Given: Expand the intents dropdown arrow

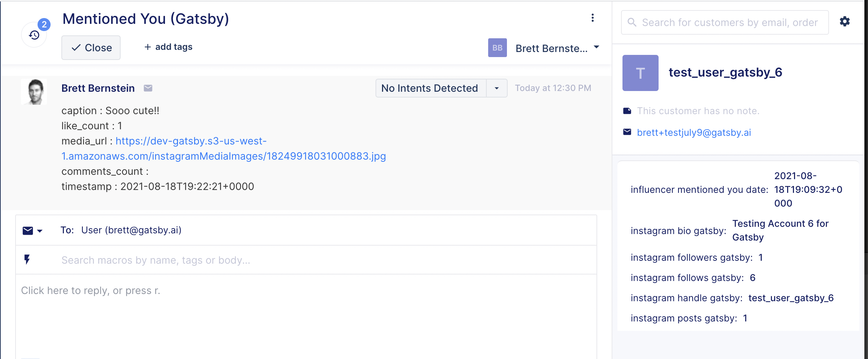Looking at the screenshot, I should pos(497,88).
